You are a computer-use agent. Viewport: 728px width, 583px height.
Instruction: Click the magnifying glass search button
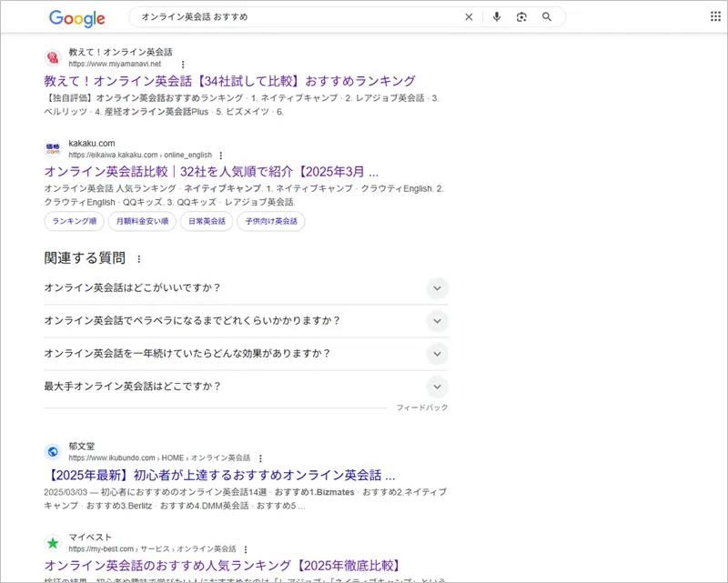[x=547, y=17]
